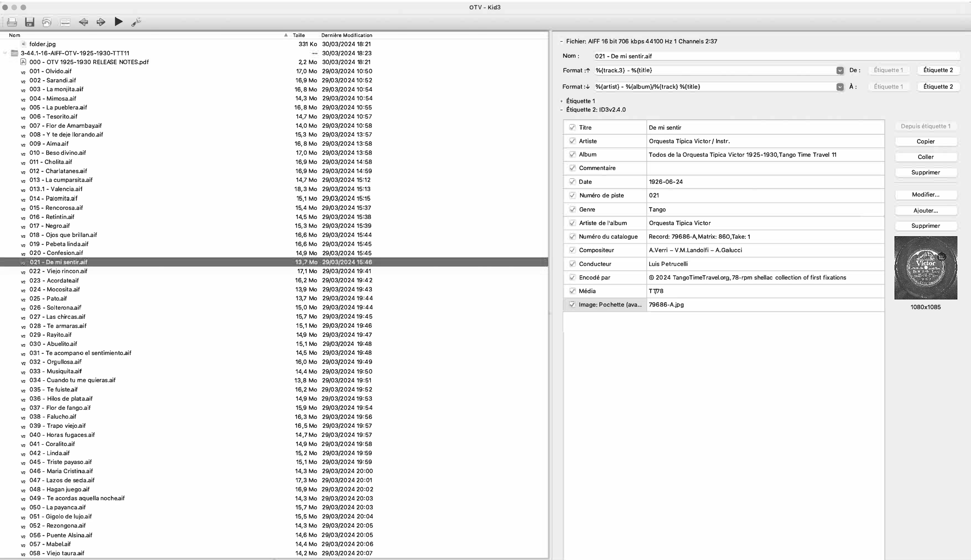Screen dimensions: 971x560
Task: Click into the Nom filename field
Action: pos(777,56)
